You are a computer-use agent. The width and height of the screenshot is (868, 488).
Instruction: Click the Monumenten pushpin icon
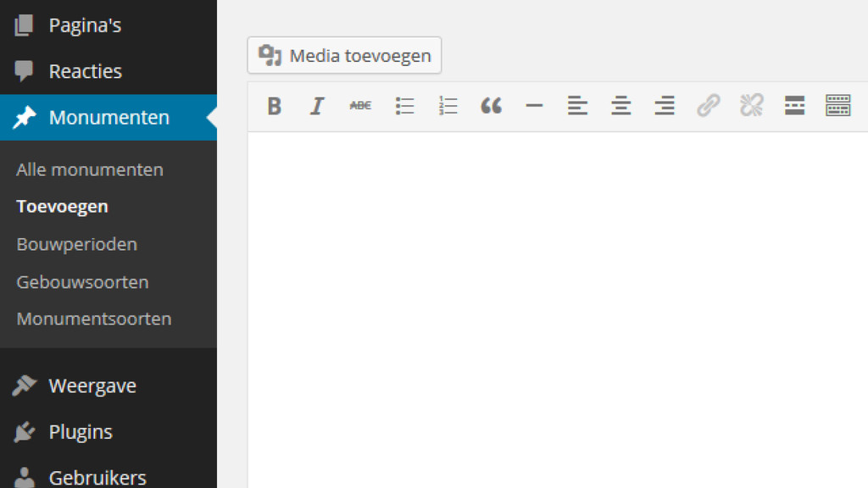pos(24,117)
